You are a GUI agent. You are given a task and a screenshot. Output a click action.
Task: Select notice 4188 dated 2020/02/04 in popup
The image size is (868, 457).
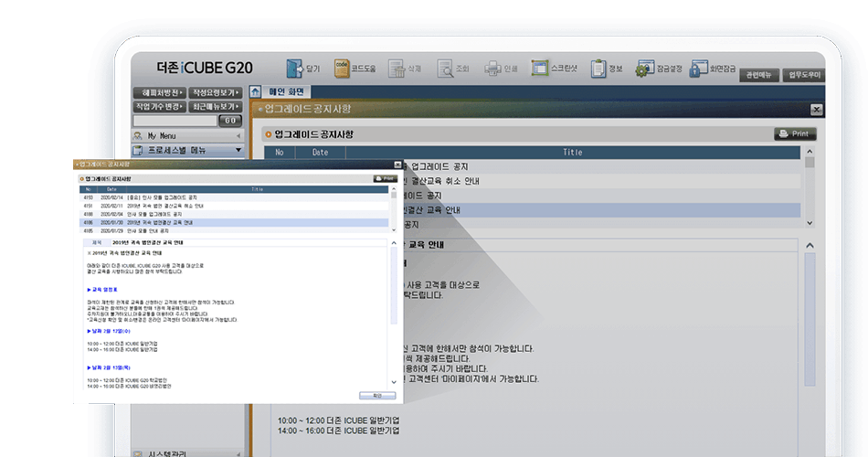(234, 215)
